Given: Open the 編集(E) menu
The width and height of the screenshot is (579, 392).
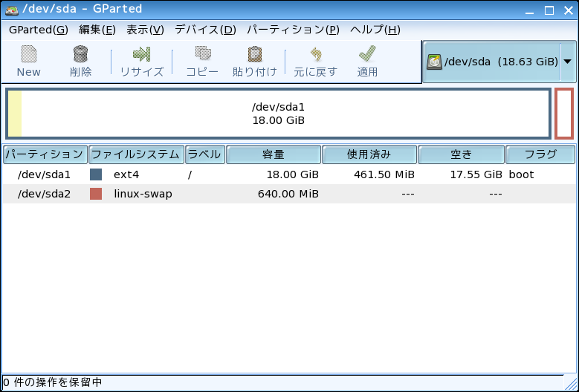Looking at the screenshot, I should (97, 30).
